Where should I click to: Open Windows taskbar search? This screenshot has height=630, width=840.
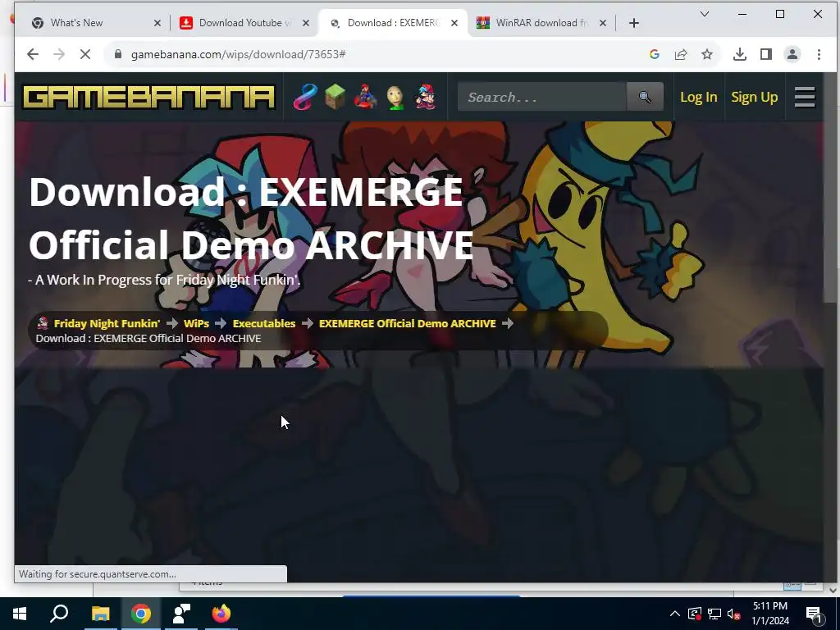click(59, 614)
